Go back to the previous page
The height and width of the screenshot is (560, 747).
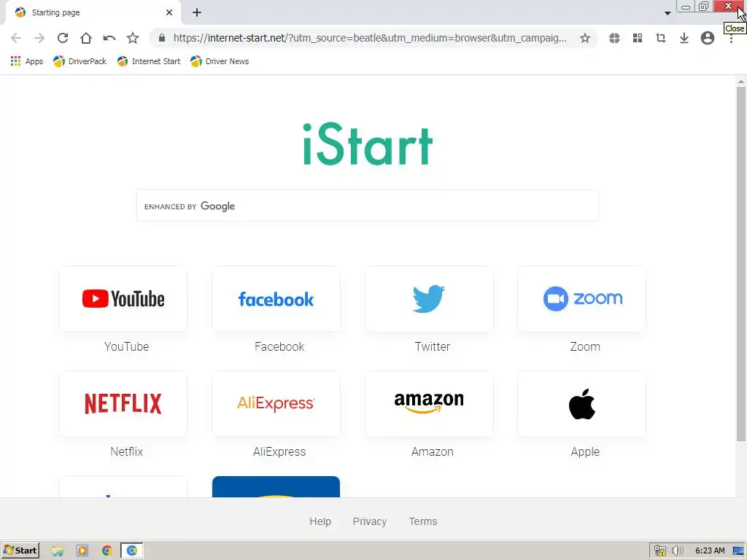click(16, 38)
